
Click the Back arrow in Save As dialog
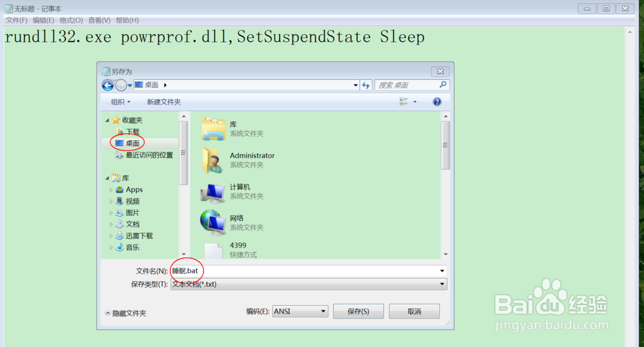[108, 85]
